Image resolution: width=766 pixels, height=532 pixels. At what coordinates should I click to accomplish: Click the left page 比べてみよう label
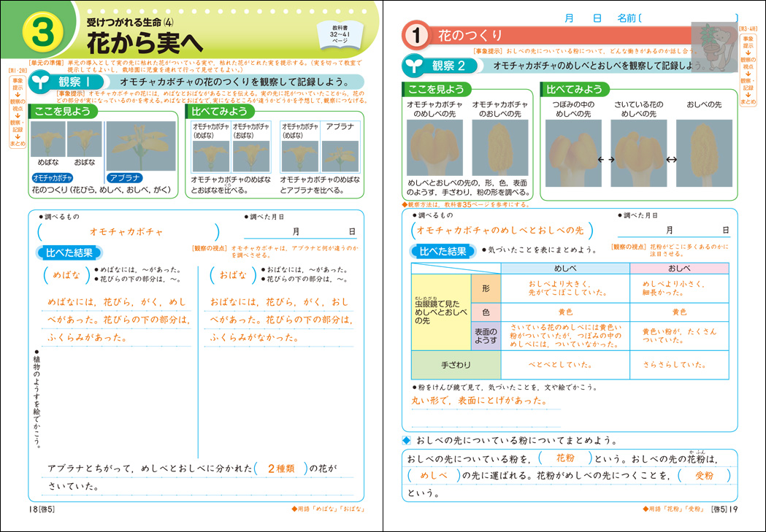[219, 111]
